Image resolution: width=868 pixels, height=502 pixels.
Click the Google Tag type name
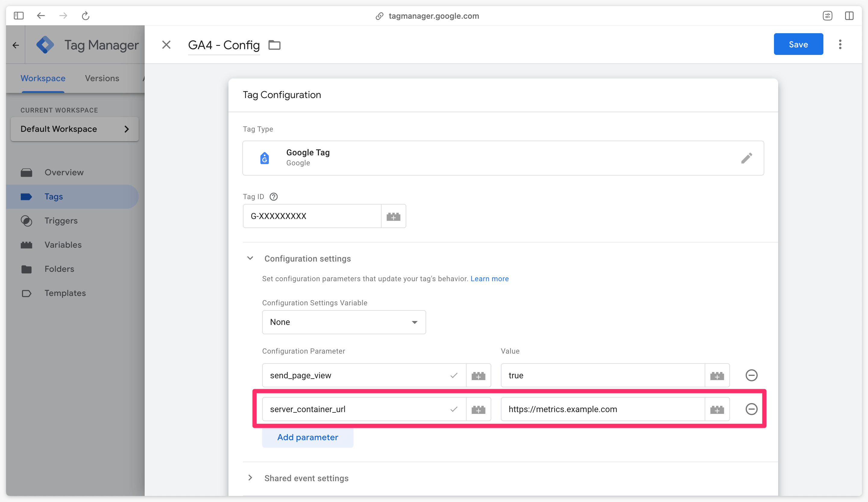308,152
